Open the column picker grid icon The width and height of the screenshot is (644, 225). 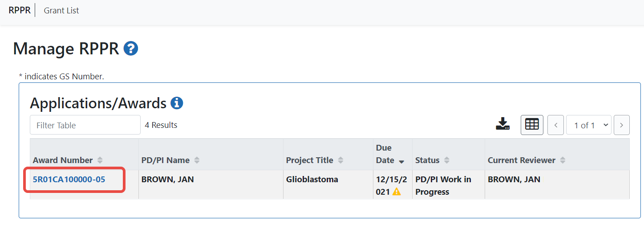(532, 125)
